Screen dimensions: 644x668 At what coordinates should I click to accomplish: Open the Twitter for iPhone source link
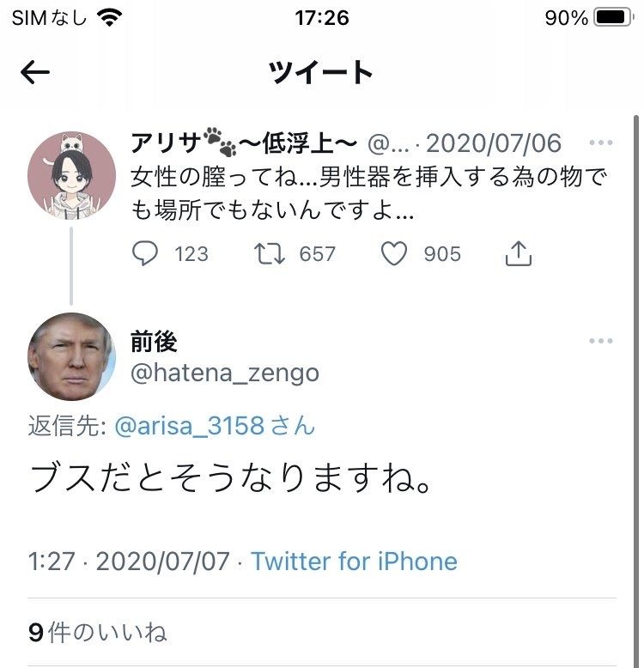pos(354,562)
